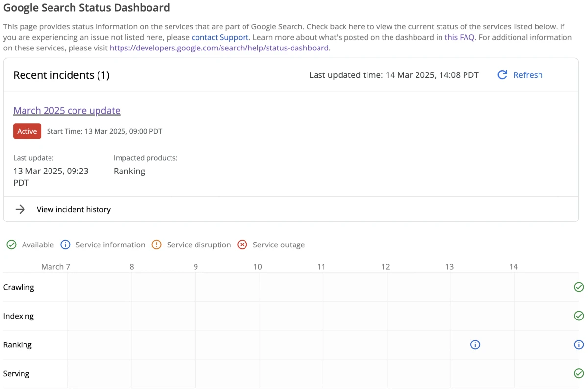Open the March 2025 core update incident

pyautogui.click(x=67, y=110)
